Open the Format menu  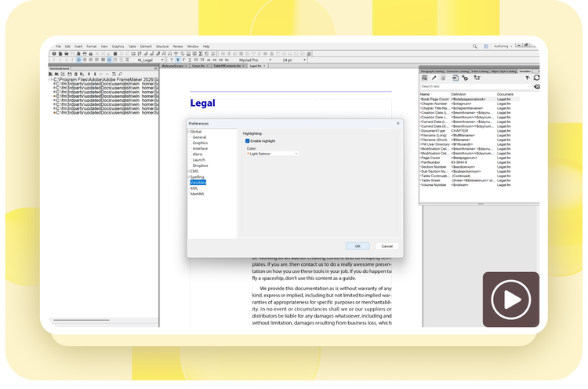(x=92, y=46)
